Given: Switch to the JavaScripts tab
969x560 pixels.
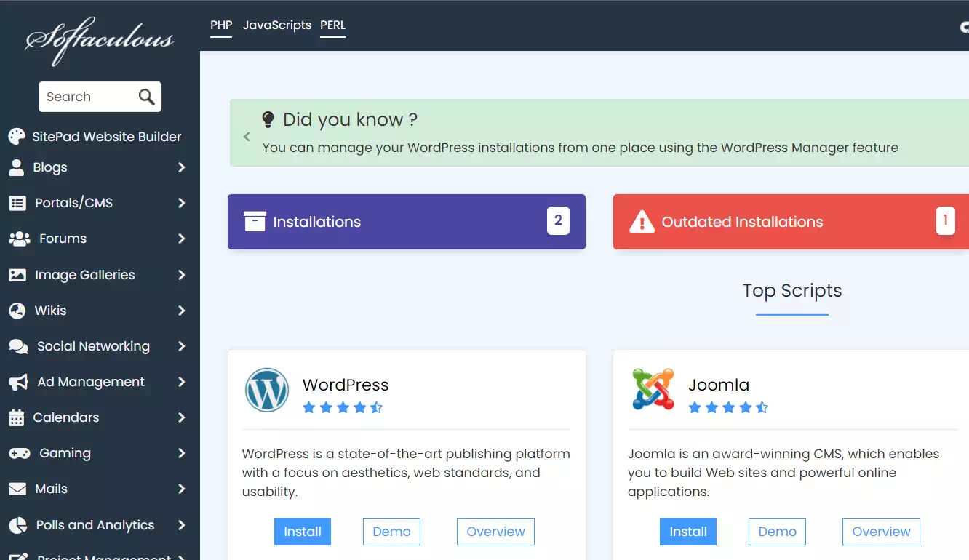Looking at the screenshot, I should tap(277, 25).
